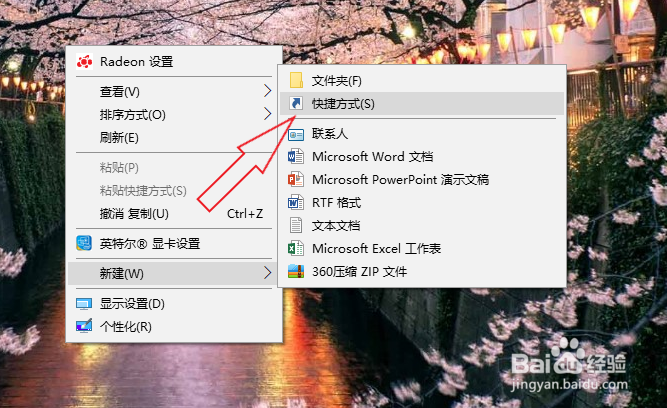
Task: Select 快捷方式(S) in the new submenu
Action: coord(422,103)
